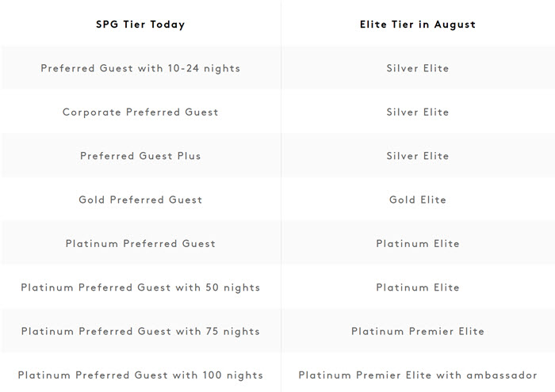Click the 'Gold Elite' cell
The image size is (555, 392).
(x=418, y=200)
